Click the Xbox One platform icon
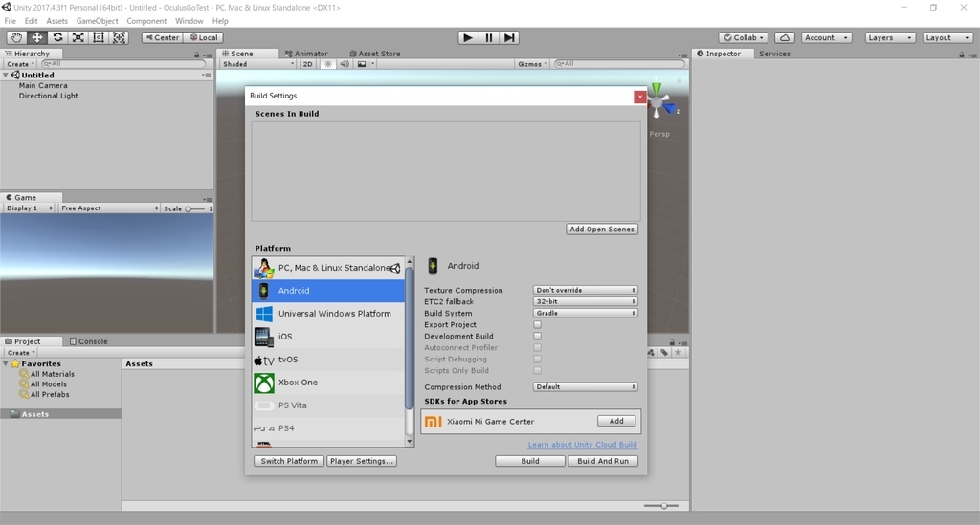The width and height of the screenshot is (980, 525). [x=264, y=383]
